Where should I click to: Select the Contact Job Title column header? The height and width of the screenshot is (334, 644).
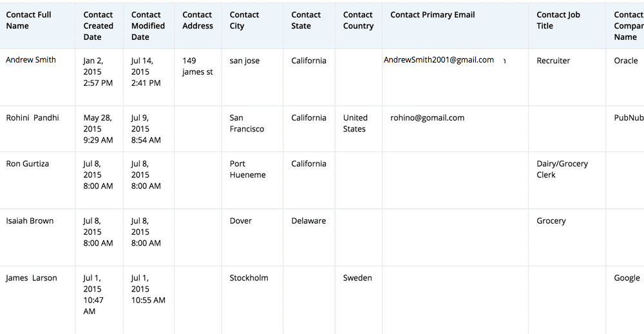[x=558, y=20]
